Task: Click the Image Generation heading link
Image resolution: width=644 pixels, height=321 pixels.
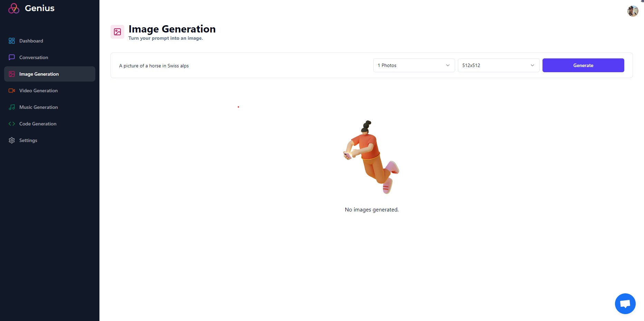Action: click(172, 29)
